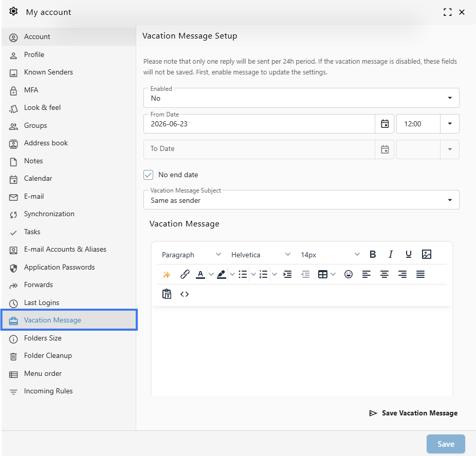Open Menu order settings
The width and height of the screenshot is (476, 456).
tap(68, 374)
